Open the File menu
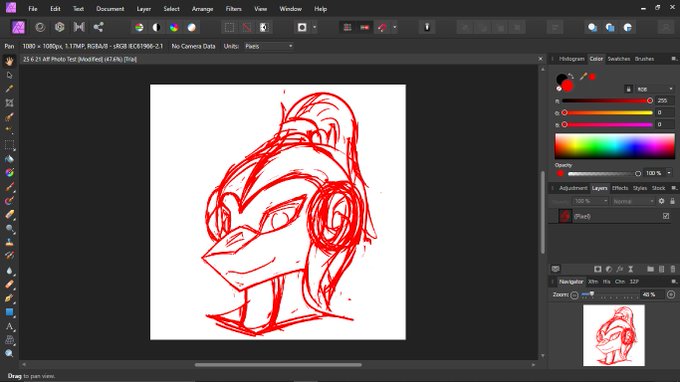 33,9
